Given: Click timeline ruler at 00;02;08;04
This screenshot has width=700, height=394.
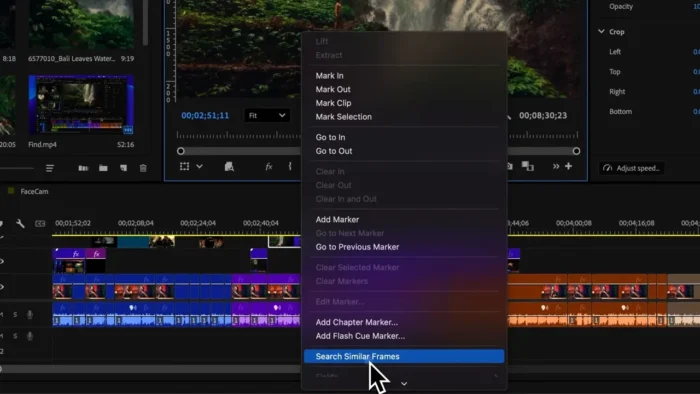Looking at the screenshot, I should (136, 223).
